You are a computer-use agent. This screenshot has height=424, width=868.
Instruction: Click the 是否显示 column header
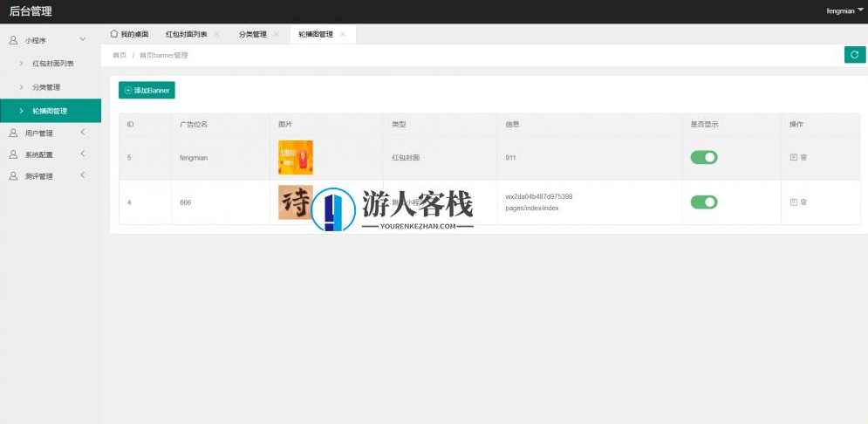tap(704, 125)
